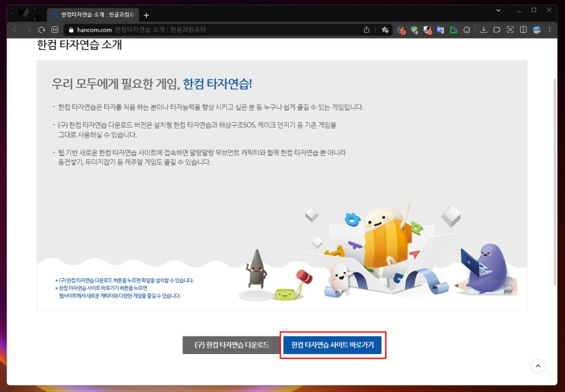565x392 pixels.
Task: Minimize the browser window
Action: pos(519,11)
